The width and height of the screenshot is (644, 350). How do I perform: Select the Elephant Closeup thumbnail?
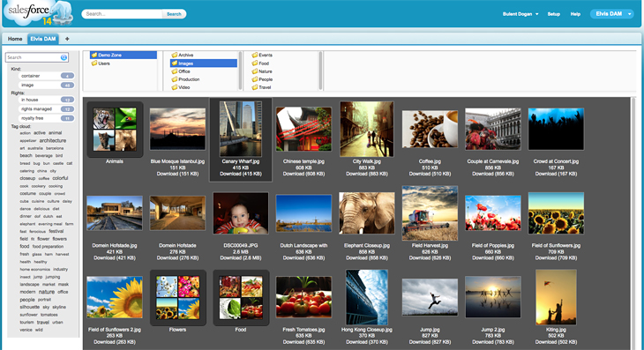[x=367, y=213]
